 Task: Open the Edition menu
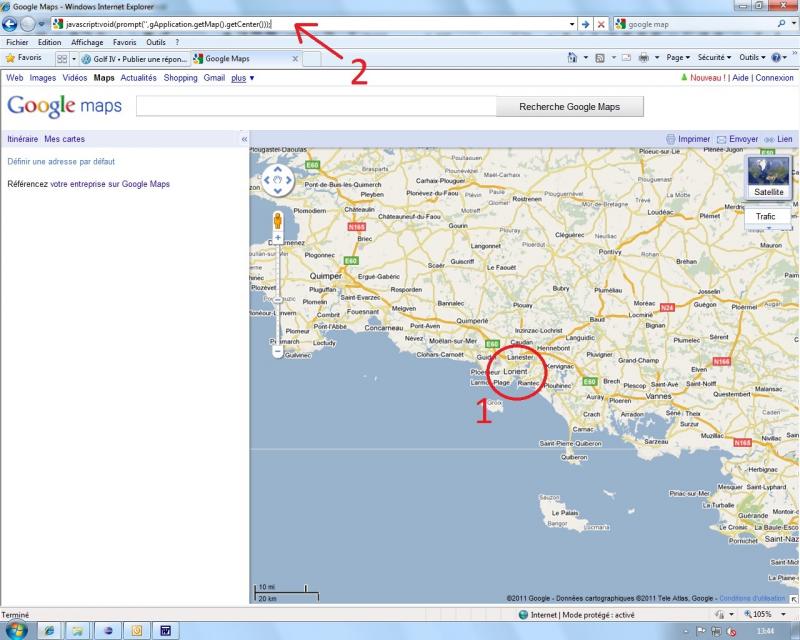(x=49, y=42)
